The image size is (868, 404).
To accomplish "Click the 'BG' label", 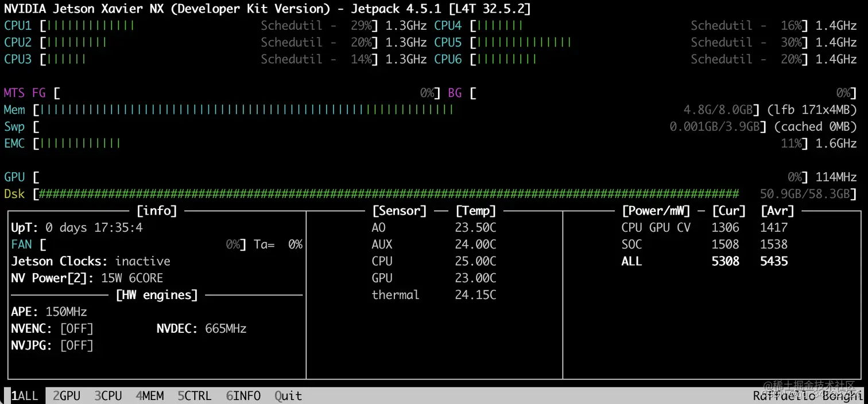I will click(455, 93).
